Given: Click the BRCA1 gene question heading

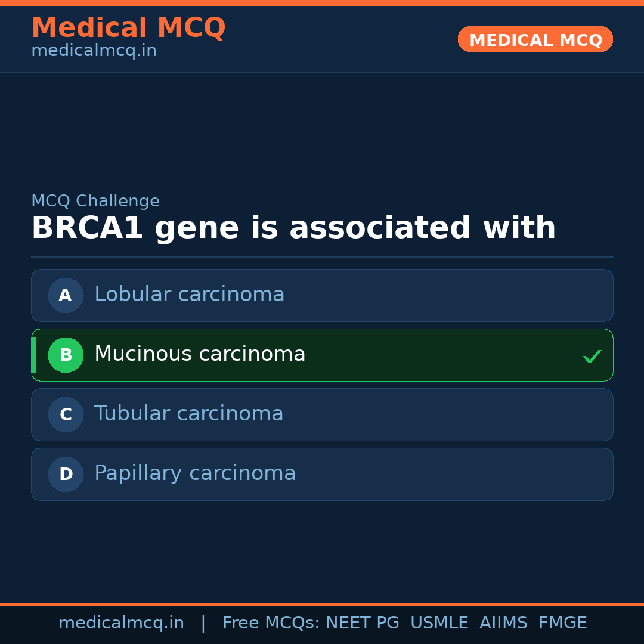Looking at the screenshot, I should pos(293,228).
